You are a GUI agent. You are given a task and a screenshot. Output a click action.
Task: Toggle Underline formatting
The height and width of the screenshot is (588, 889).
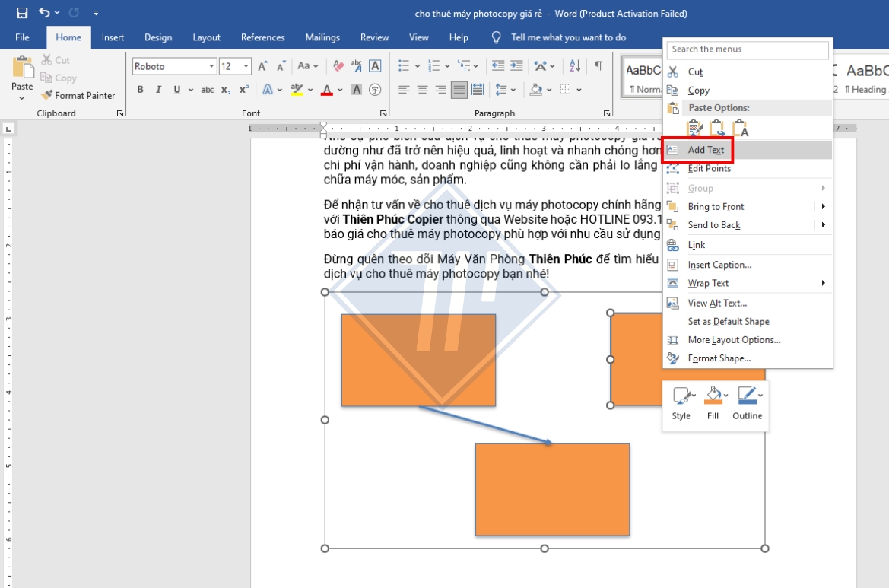point(177,90)
